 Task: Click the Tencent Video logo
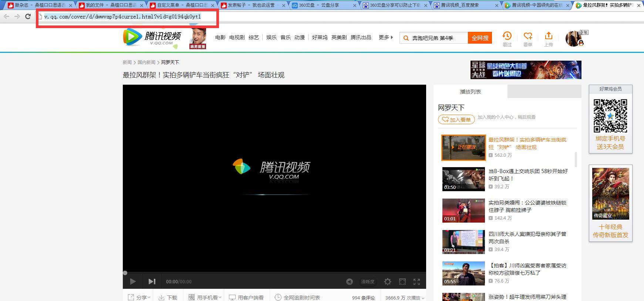[x=152, y=37]
